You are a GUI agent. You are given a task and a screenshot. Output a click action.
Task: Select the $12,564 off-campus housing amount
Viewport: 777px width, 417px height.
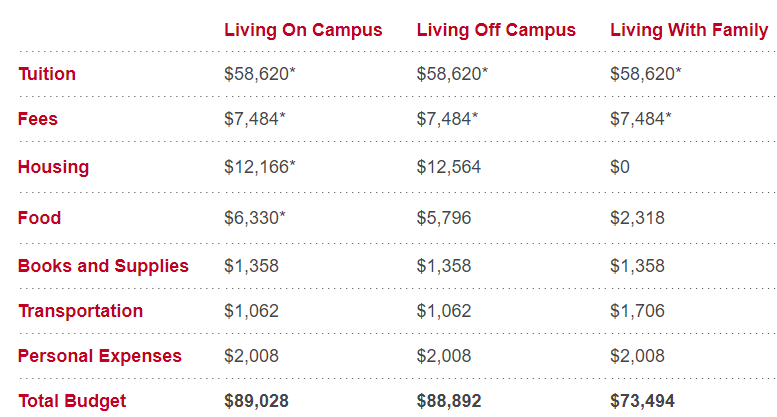449,167
